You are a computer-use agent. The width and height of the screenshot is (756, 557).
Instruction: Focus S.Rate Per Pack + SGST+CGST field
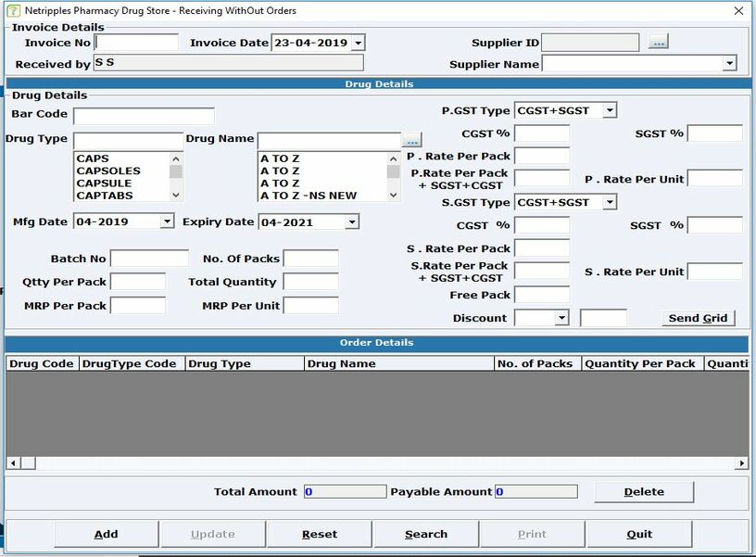[542, 271]
